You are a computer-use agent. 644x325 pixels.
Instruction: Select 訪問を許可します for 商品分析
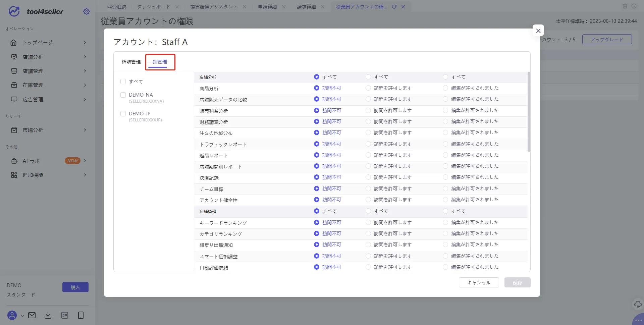point(368,88)
